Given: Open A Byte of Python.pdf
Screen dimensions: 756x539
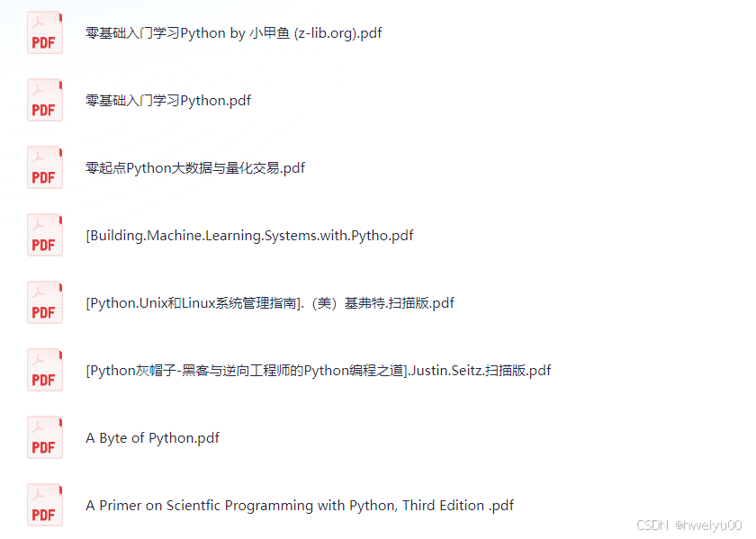Looking at the screenshot, I should (x=152, y=438).
